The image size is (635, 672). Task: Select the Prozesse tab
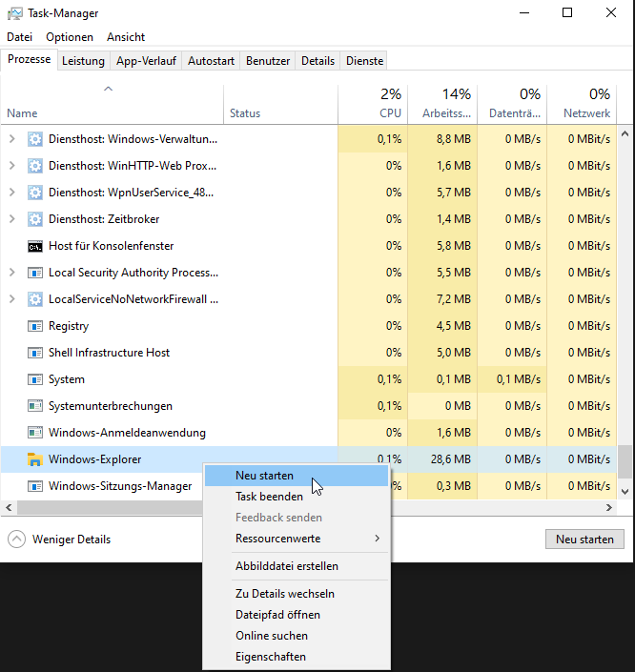(30, 59)
